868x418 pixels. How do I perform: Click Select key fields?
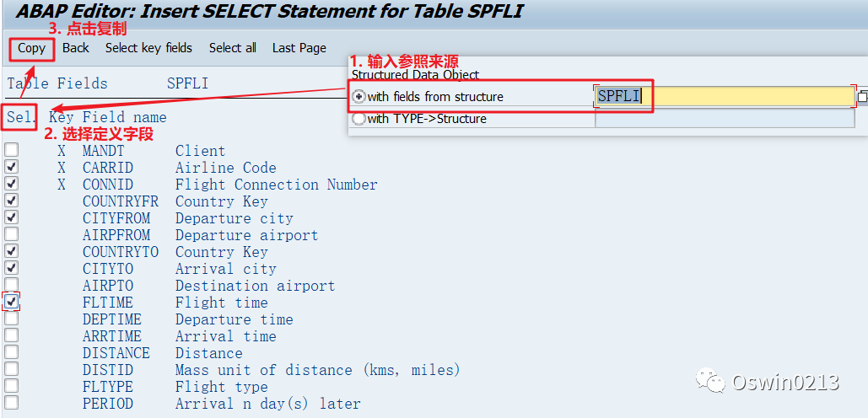pos(149,48)
